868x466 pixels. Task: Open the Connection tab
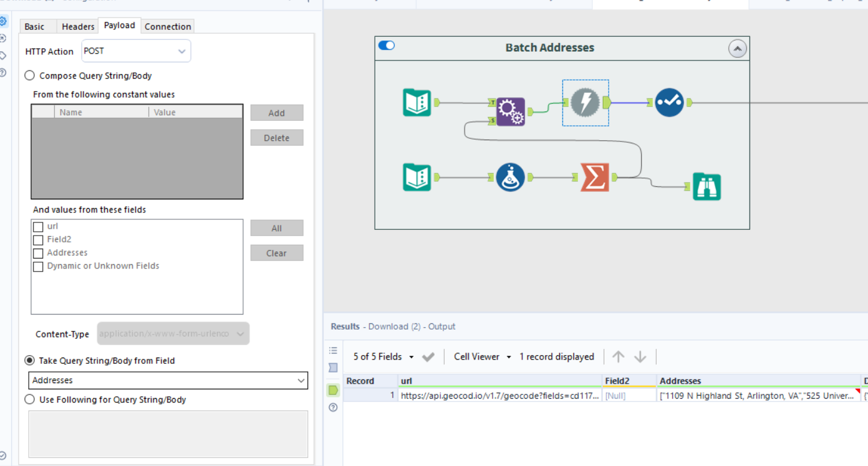click(167, 26)
